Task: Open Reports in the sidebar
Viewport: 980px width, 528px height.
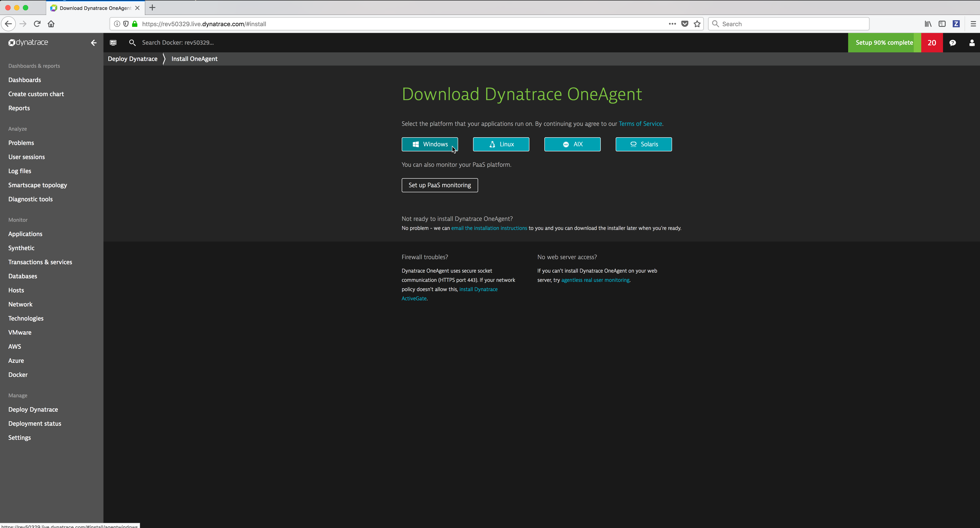Action: 19,108
